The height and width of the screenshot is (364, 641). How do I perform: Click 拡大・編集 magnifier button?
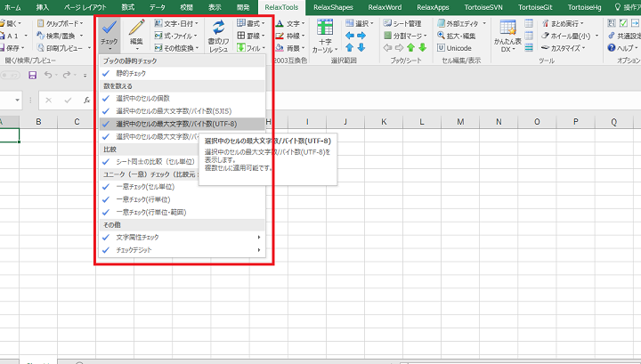(456, 36)
